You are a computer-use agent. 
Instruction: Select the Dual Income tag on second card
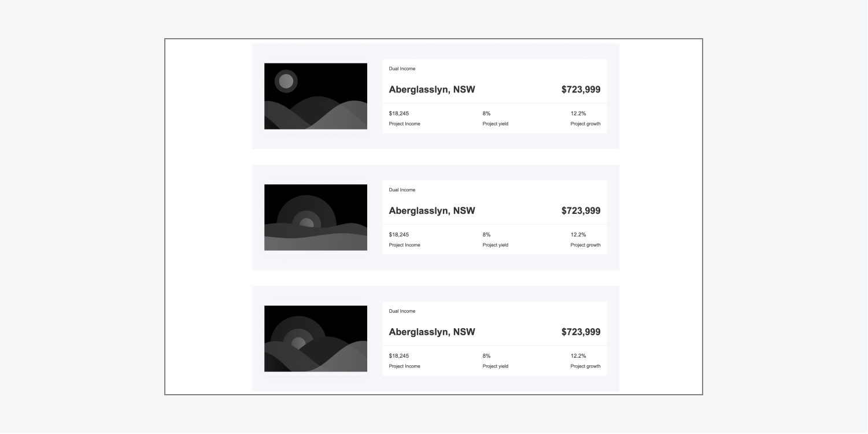point(402,190)
